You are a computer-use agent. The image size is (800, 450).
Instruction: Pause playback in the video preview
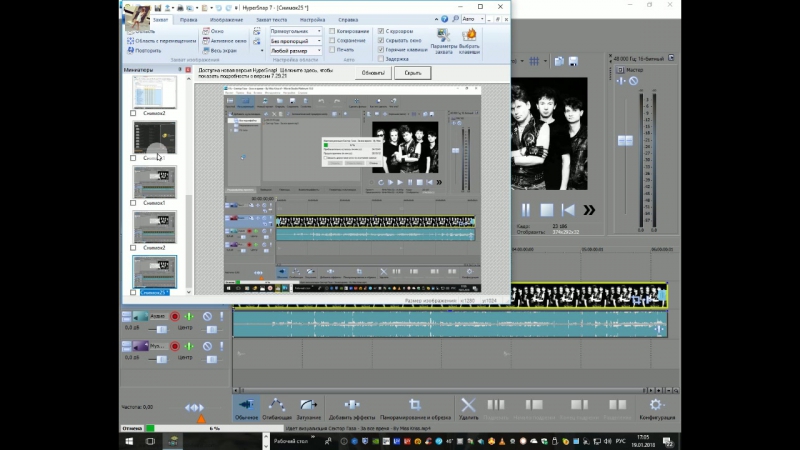[x=525, y=210]
